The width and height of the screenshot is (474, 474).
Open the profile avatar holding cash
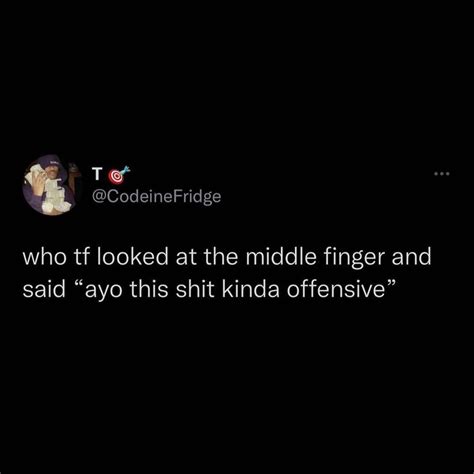tap(49, 185)
